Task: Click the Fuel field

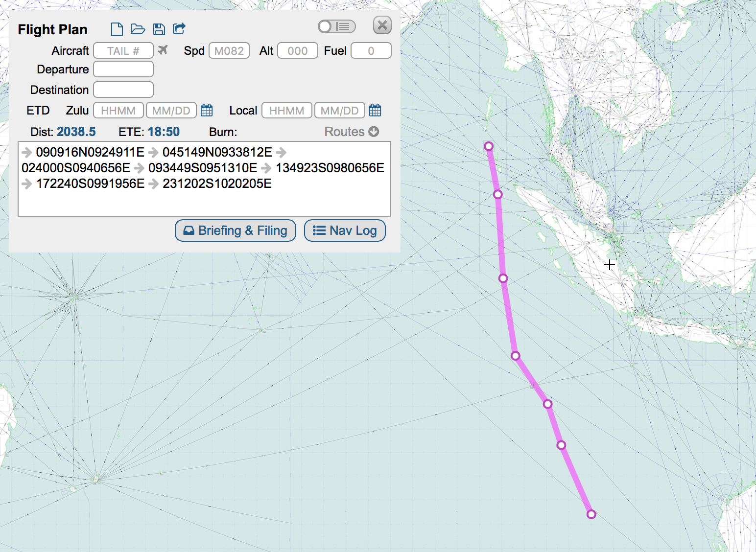Action: tap(371, 51)
